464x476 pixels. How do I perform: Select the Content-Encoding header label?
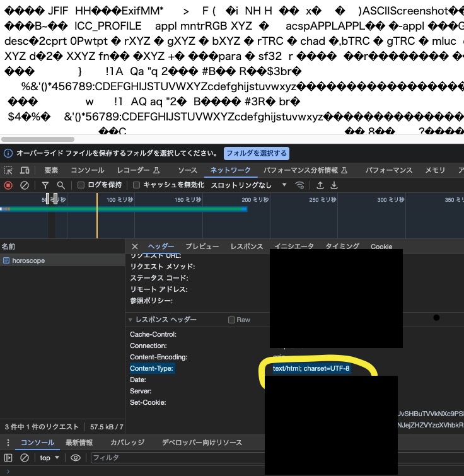point(159,357)
